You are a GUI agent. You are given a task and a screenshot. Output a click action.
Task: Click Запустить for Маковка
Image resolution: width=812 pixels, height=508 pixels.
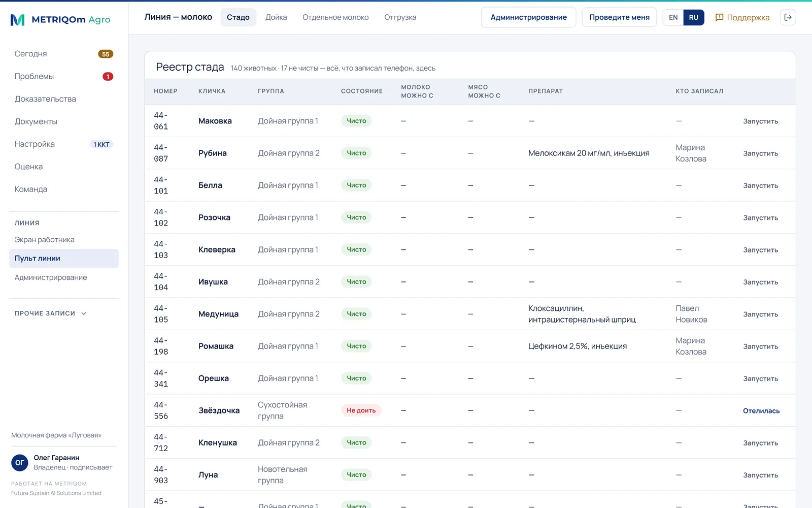point(760,121)
